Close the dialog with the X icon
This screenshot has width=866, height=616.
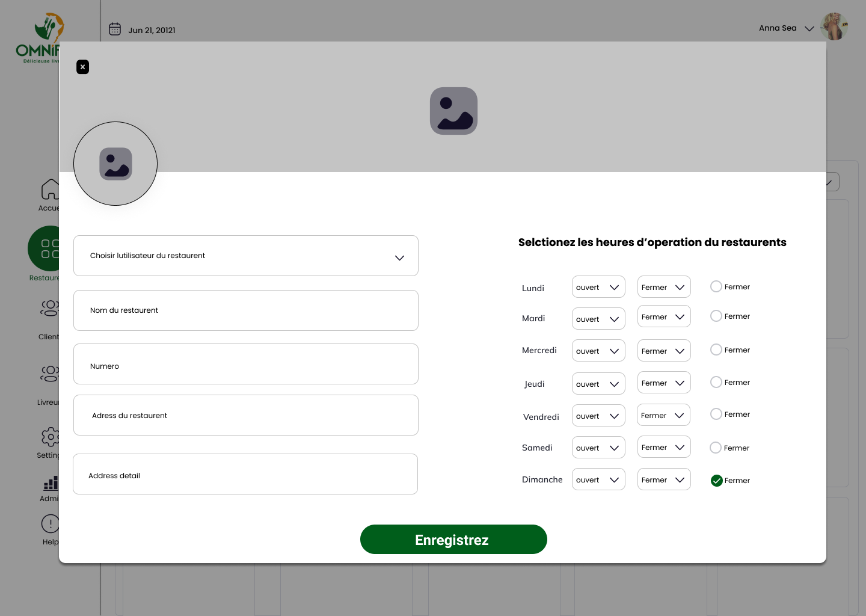(x=83, y=67)
